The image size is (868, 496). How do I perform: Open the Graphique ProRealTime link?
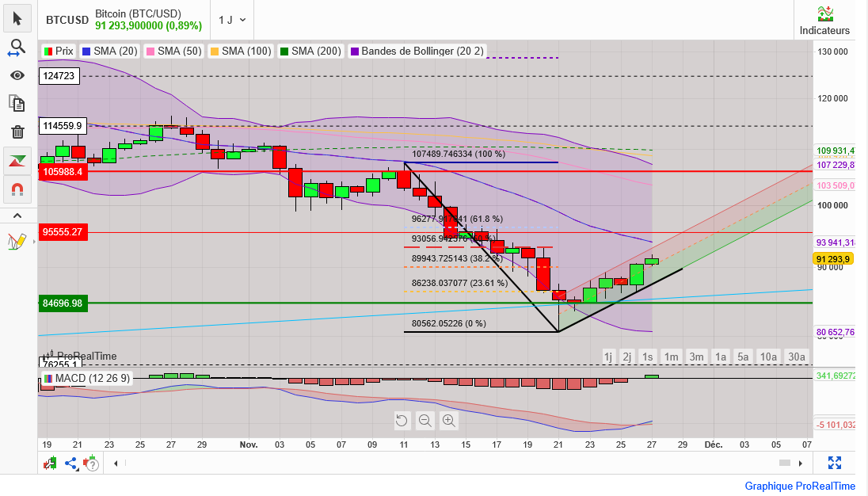coord(800,486)
